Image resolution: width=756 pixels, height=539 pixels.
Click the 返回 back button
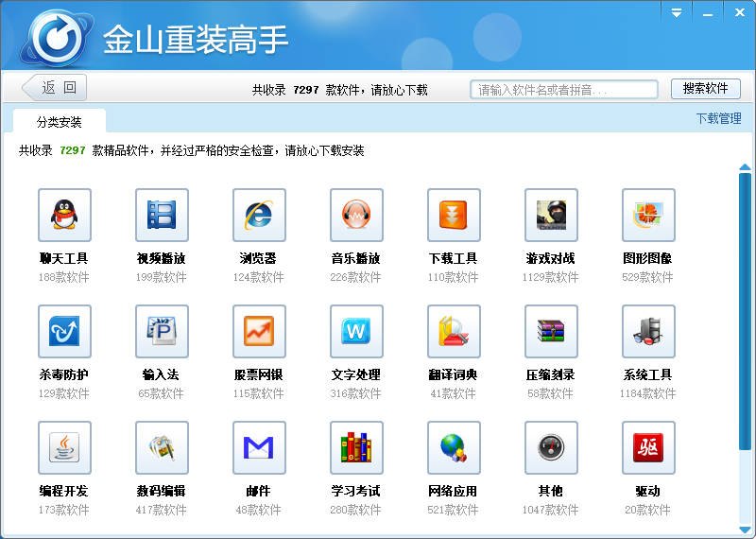click(55, 87)
